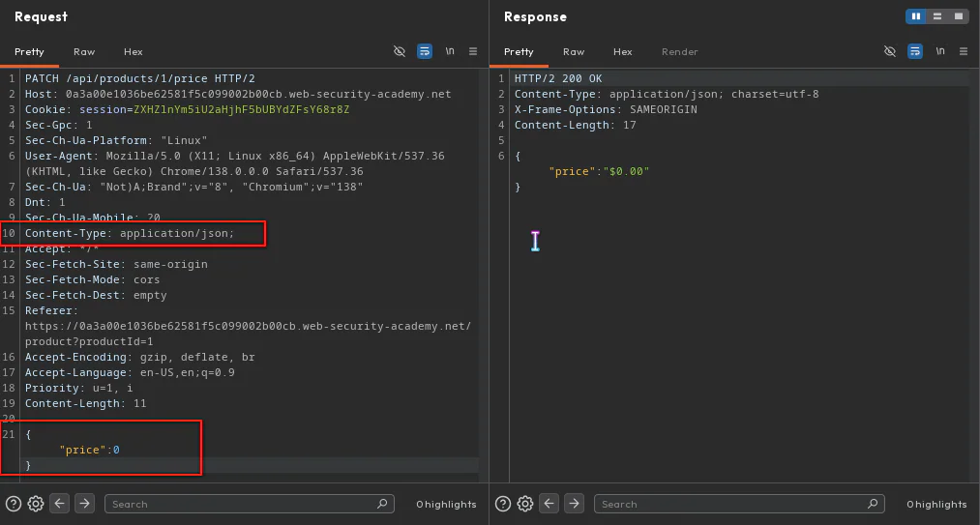
Task: Open the Response Render tab
Action: tap(679, 52)
